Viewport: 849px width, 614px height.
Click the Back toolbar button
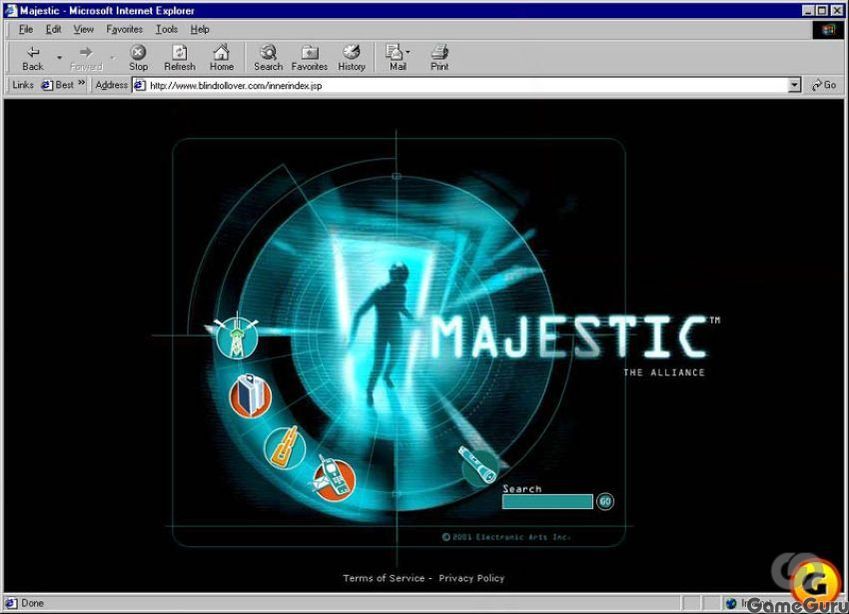pos(32,58)
